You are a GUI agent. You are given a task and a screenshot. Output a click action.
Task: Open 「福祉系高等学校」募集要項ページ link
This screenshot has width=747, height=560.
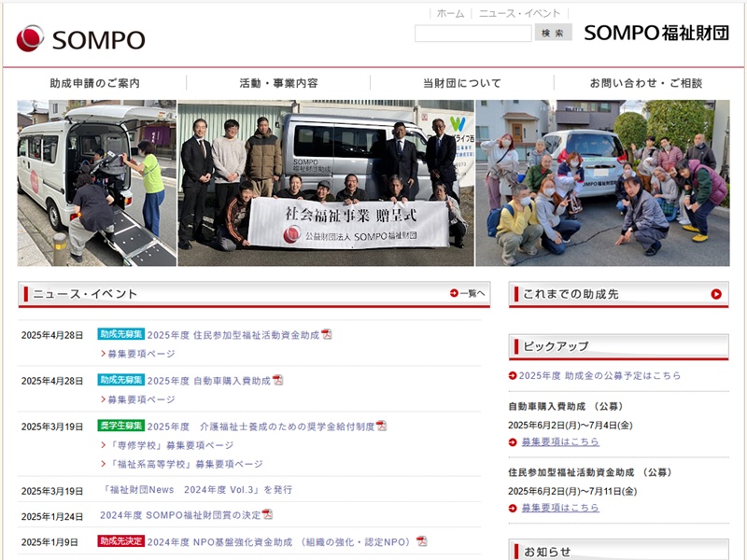coord(186,464)
